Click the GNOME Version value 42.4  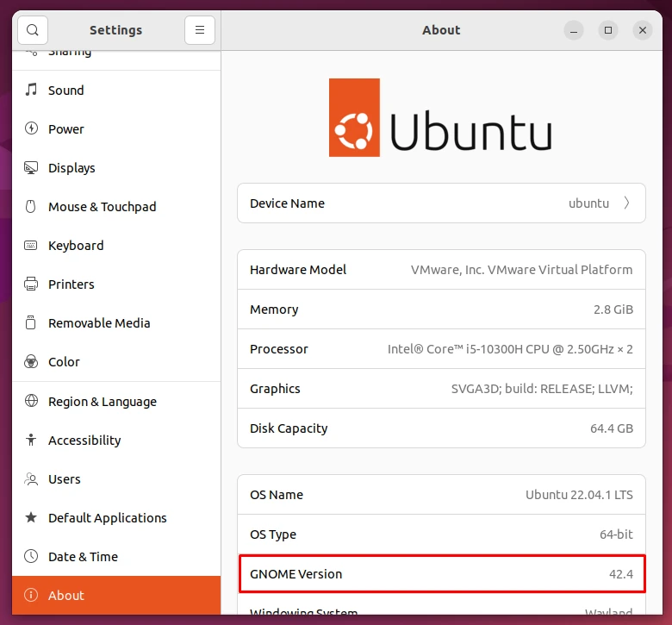(x=621, y=574)
